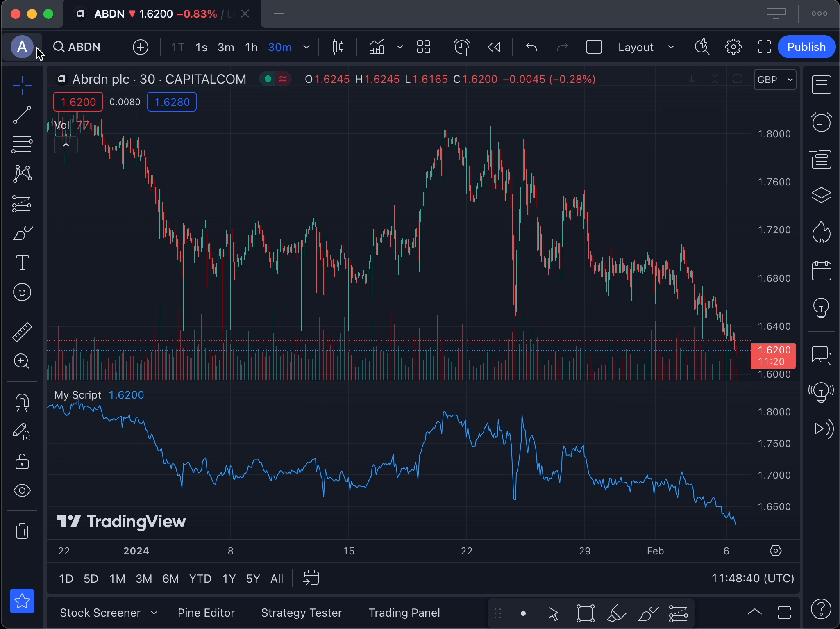Click the bar replay rewind icon
Image resolution: width=840 pixels, height=629 pixels.
click(x=494, y=47)
